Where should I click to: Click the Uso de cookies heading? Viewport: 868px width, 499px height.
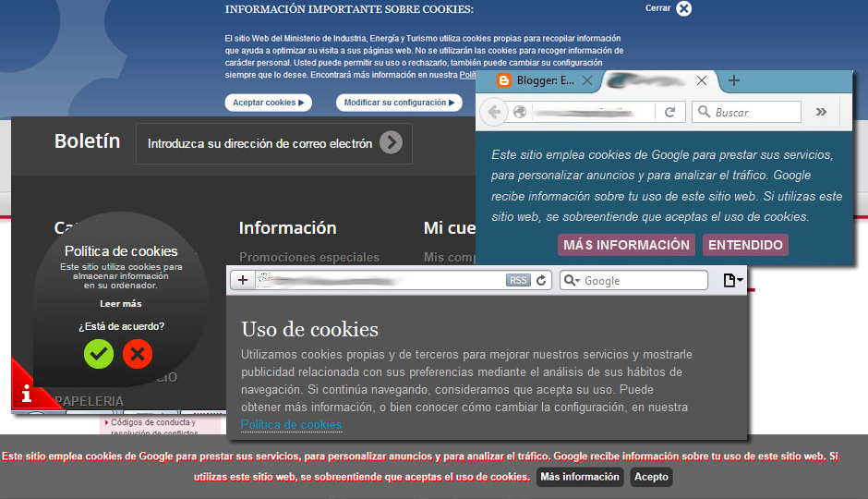[x=309, y=330]
